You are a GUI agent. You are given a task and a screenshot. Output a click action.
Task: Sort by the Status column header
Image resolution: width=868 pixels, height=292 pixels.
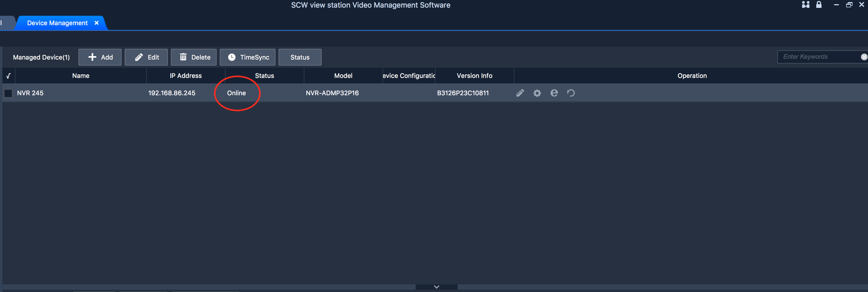tap(264, 76)
